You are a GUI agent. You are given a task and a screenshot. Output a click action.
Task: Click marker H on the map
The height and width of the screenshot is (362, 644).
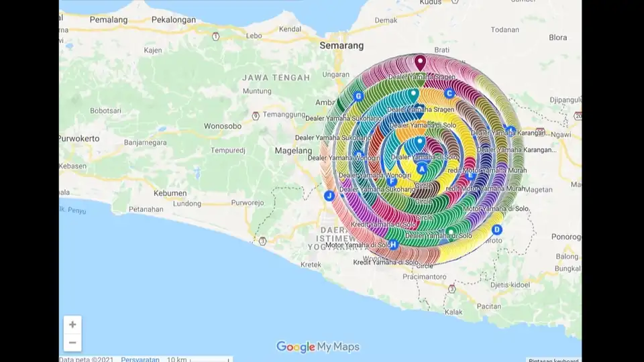(x=393, y=245)
